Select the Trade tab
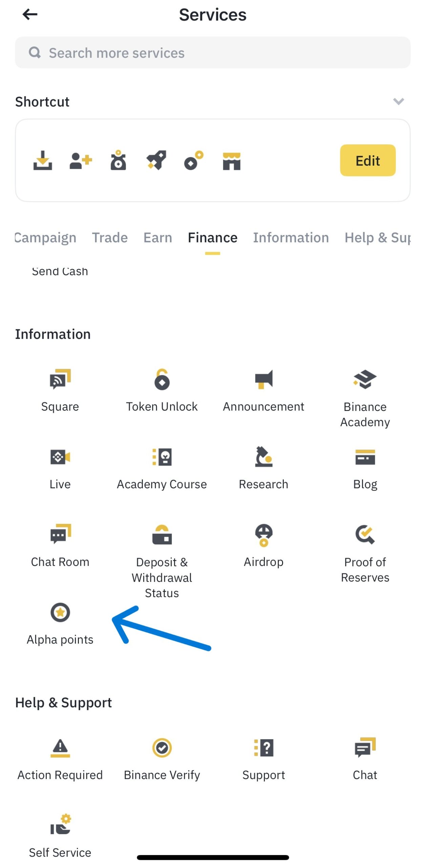423x868 pixels. [110, 238]
